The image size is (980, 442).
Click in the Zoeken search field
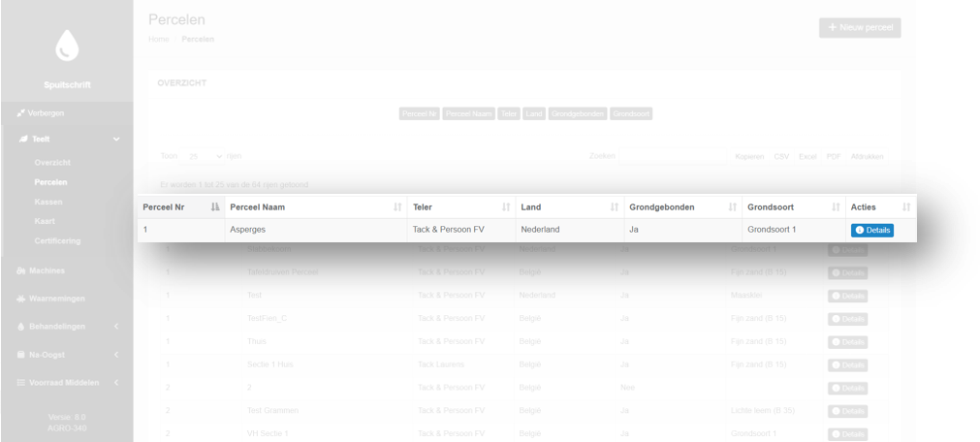(x=673, y=156)
